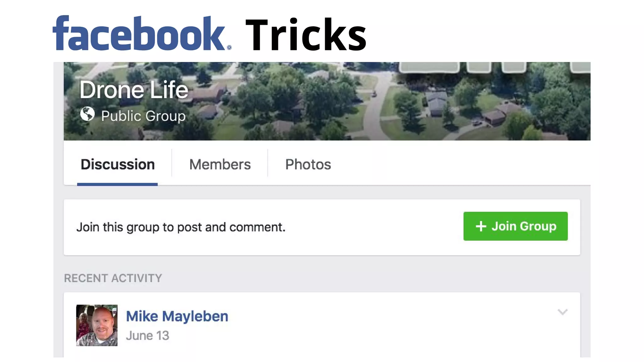Click the registered trademark symbol by facebook
The height and width of the screenshot is (362, 644).
229,47
